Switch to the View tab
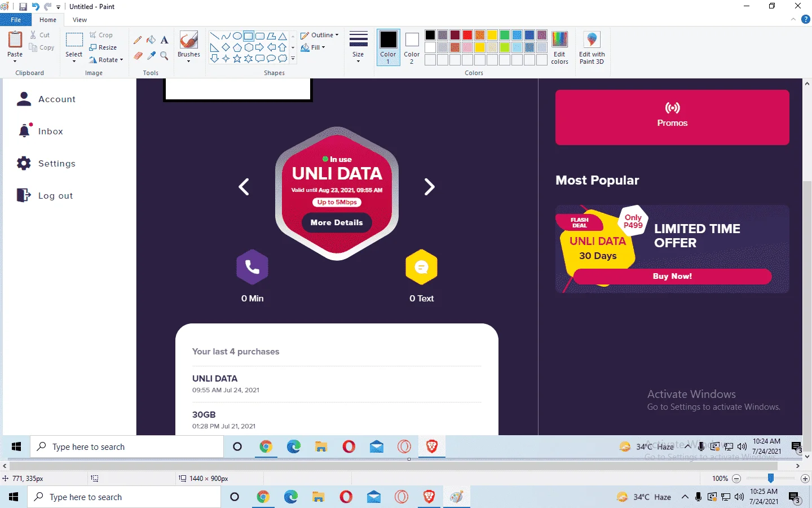Screen dimensions: 812x508 [80, 20]
